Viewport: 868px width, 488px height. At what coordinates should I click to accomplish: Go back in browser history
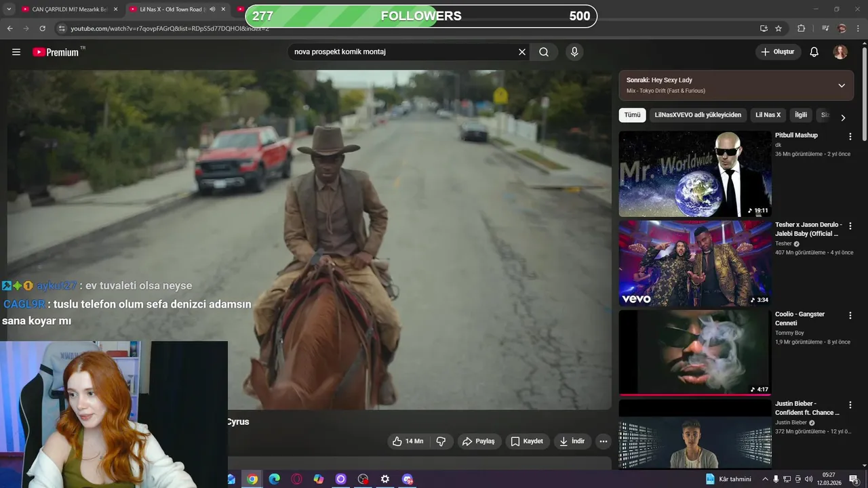click(9, 28)
